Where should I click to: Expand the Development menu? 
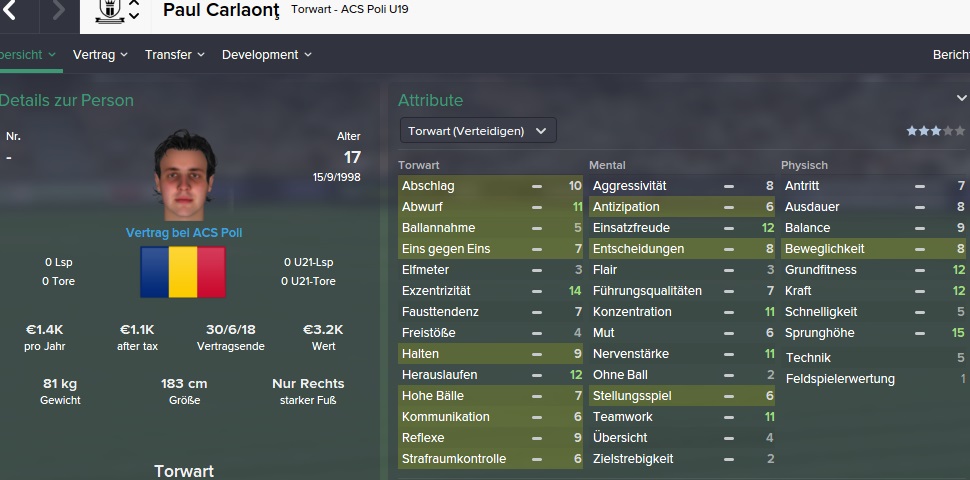coord(266,55)
